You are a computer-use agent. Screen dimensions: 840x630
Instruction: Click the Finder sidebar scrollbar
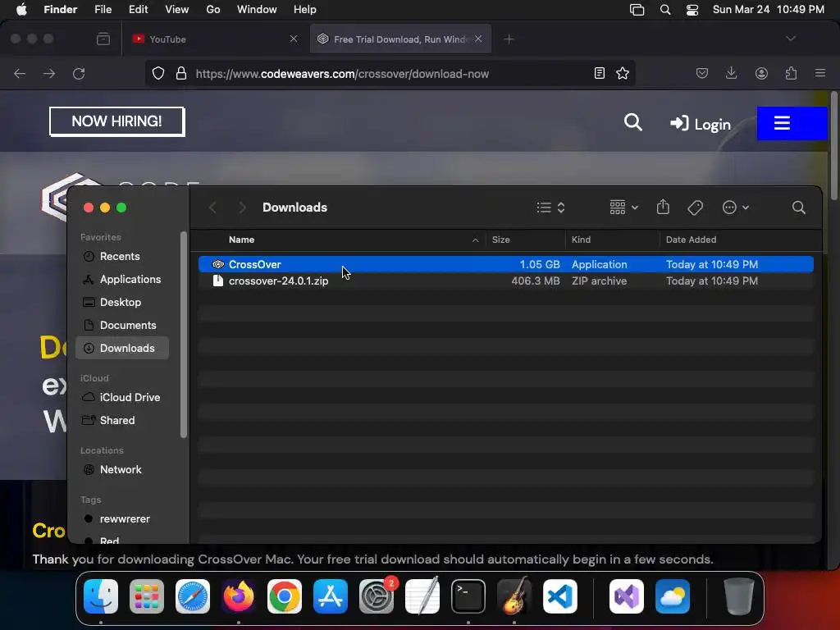point(184,335)
